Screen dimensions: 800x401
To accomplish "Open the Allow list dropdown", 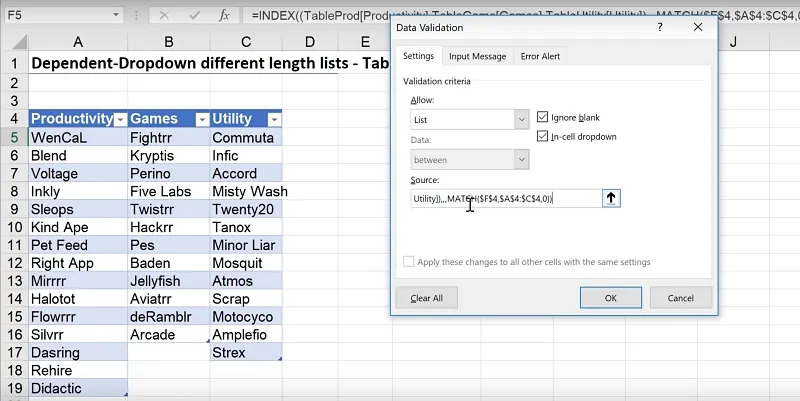I will (521, 119).
